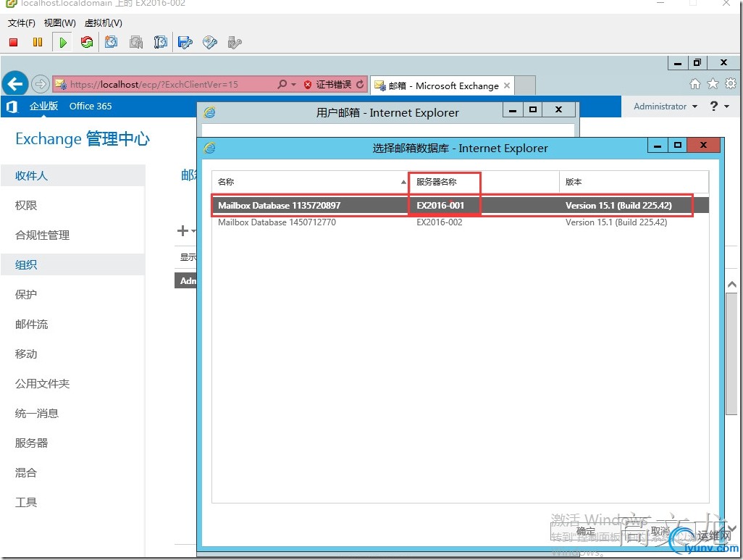Image resolution: width=743 pixels, height=560 pixels.
Task: Go back in Internet Explorer
Action: (x=15, y=84)
